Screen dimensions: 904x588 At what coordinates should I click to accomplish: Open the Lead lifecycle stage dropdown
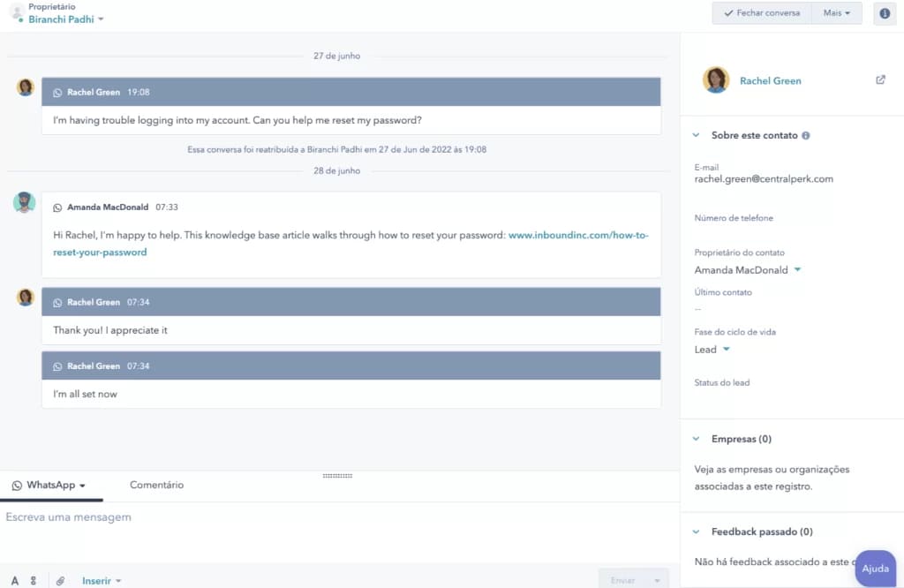pos(712,350)
